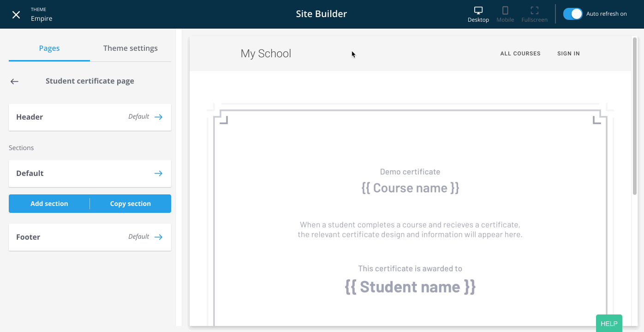Viewport: 644px width, 332px height.
Task: Select the Pages tab
Action: click(49, 48)
